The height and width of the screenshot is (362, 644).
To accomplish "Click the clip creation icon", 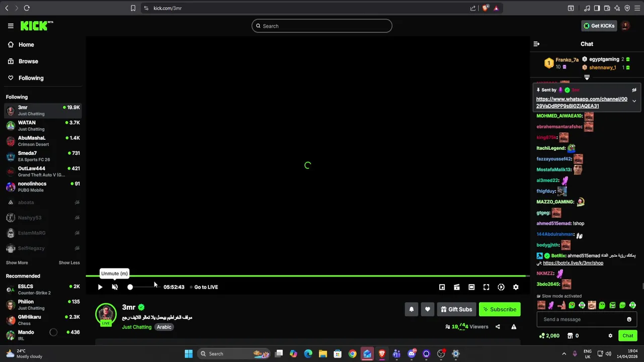I will click(x=456, y=287).
